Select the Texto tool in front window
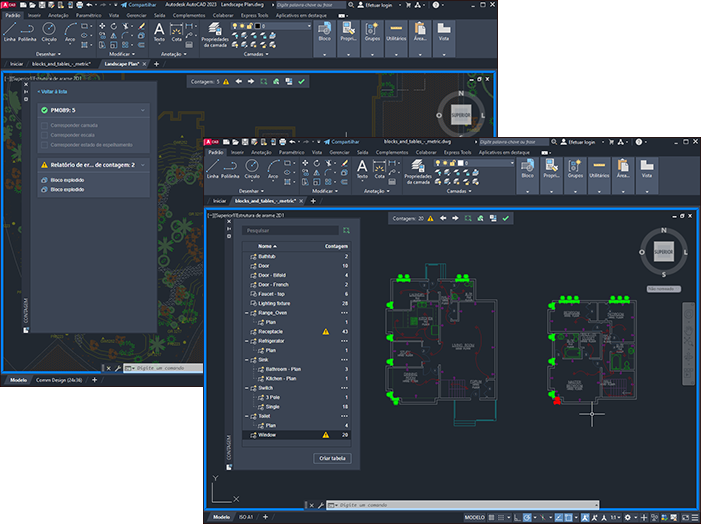 click(362, 168)
